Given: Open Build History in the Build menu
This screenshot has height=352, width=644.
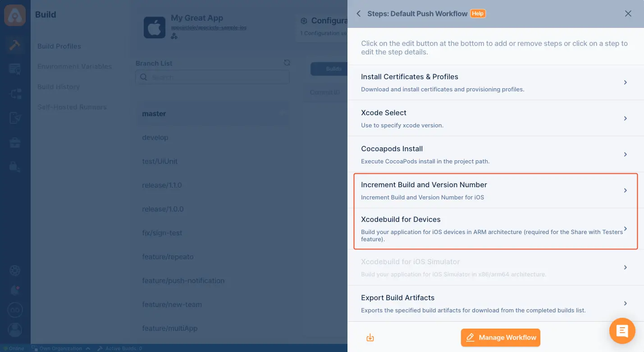Looking at the screenshot, I should pos(58,87).
